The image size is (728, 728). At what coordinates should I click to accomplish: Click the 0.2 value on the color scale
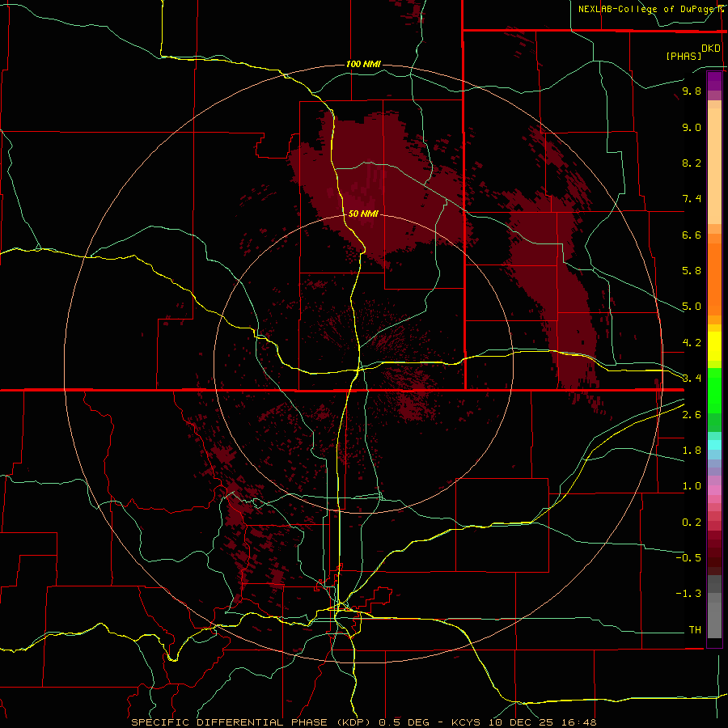[x=692, y=523]
